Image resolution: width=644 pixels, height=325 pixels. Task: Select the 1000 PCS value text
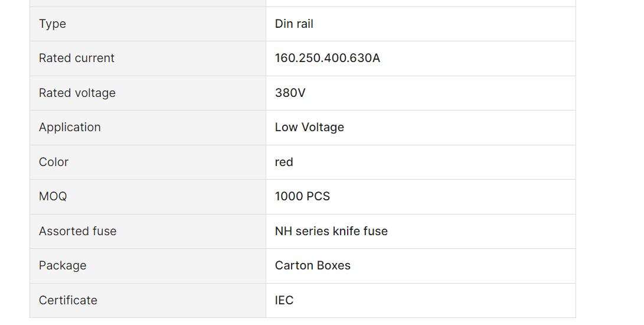click(302, 197)
